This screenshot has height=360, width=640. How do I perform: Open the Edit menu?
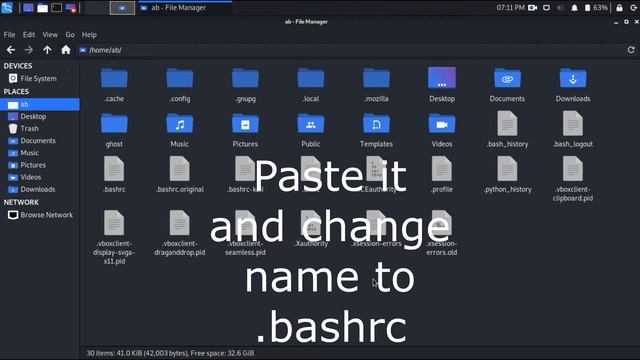tap(29, 35)
